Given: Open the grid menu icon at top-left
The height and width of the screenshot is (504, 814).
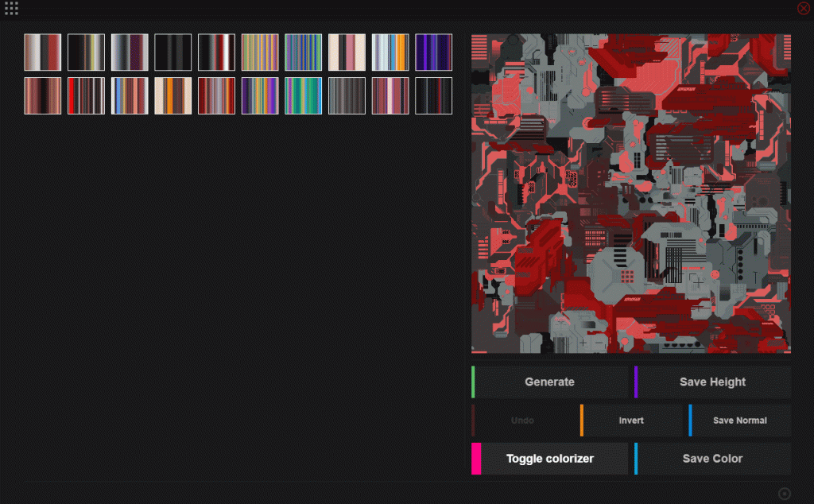Looking at the screenshot, I should coord(11,9).
